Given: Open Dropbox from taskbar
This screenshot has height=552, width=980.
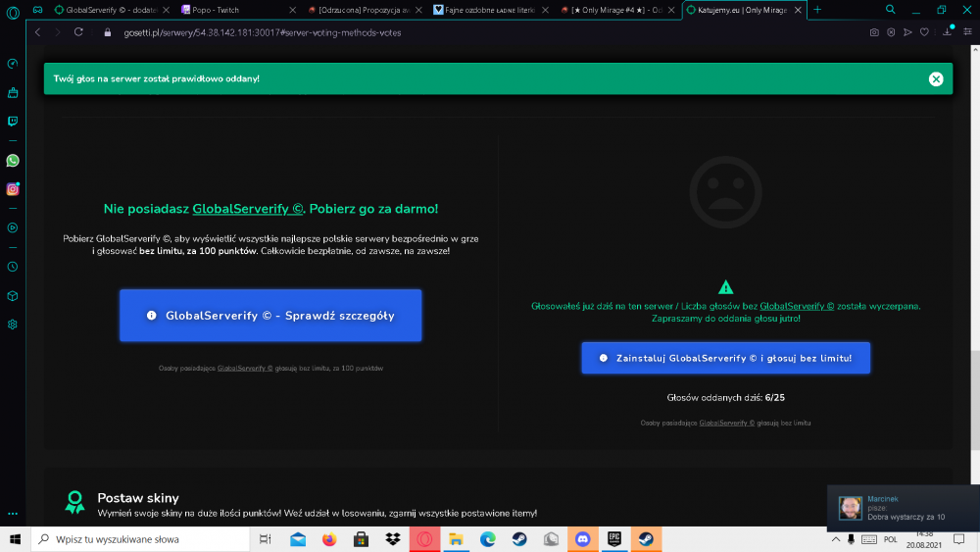Looking at the screenshot, I should pyautogui.click(x=393, y=539).
